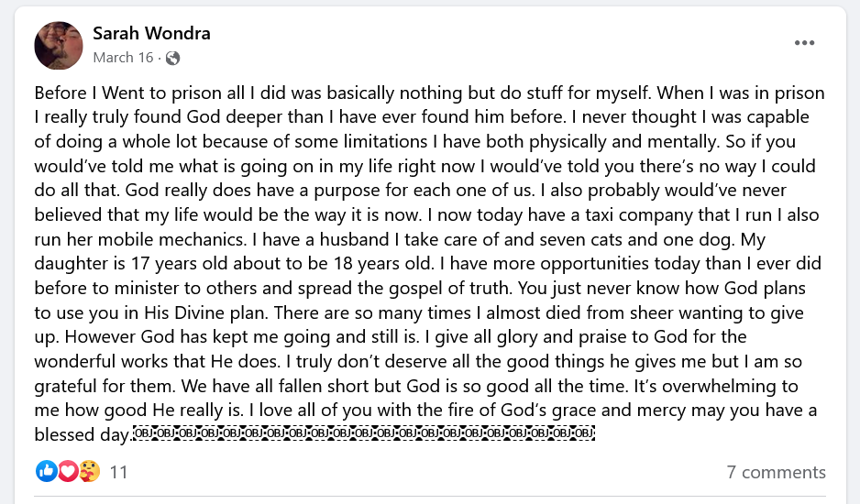The height and width of the screenshot is (504, 860).
Task: Click the globe public audience icon
Action: coord(172,58)
